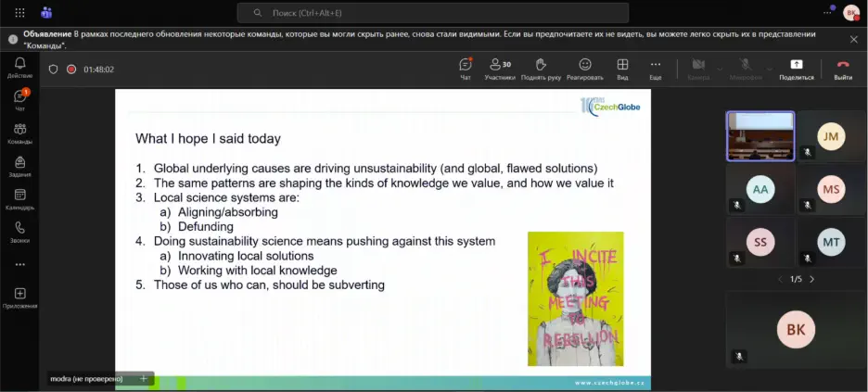Image resolution: width=868 pixels, height=392 pixels.
Task: Open Звонки in the left sidebar
Action: click(19, 232)
